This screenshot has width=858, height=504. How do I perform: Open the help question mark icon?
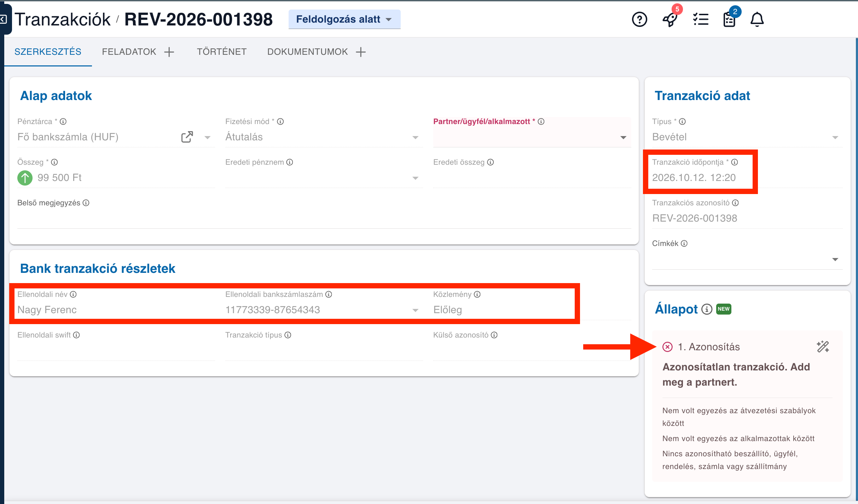coord(639,19)
